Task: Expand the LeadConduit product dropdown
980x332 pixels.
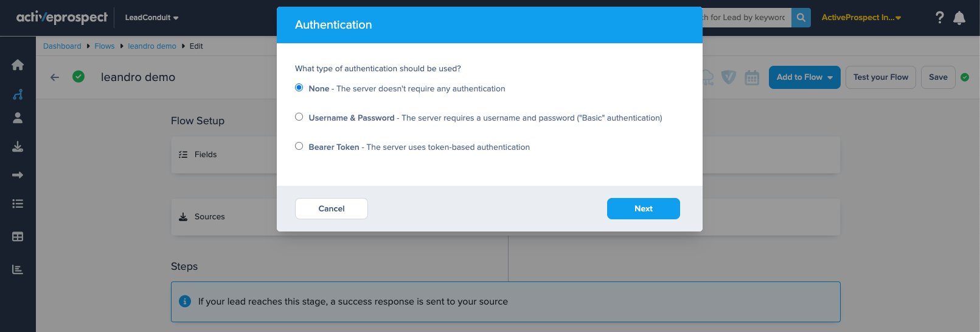Action: click(x=151, y=18)
